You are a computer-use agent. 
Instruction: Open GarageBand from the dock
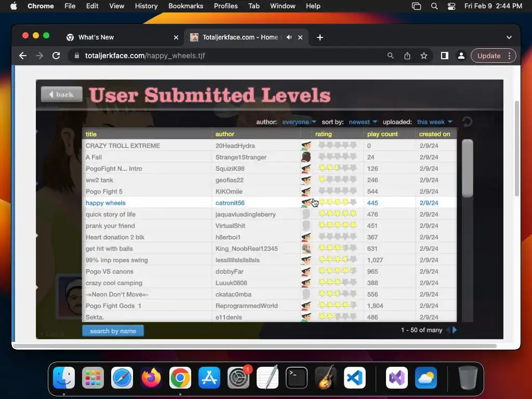326,378
